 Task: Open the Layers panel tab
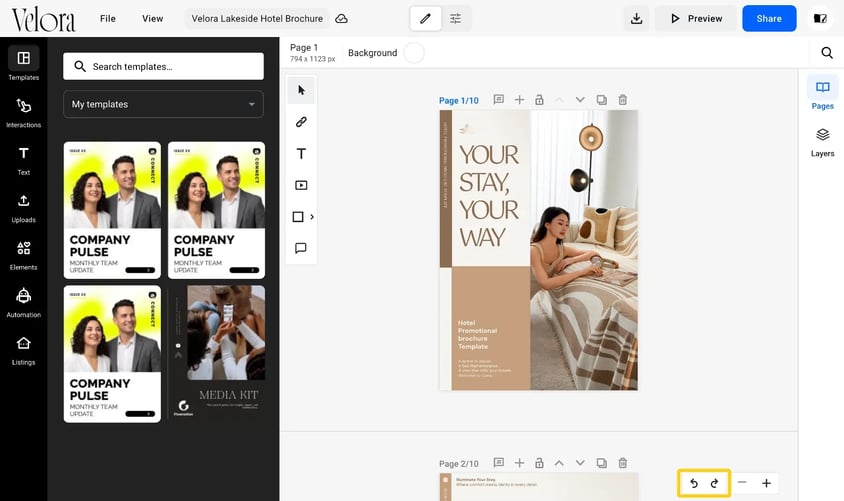[x=822, y=142]
